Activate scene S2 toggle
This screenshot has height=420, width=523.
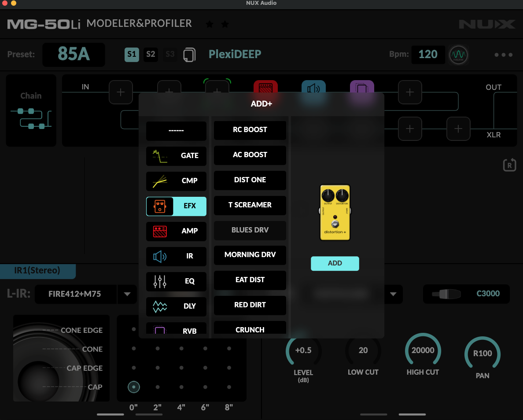click(x=151, y=55)
